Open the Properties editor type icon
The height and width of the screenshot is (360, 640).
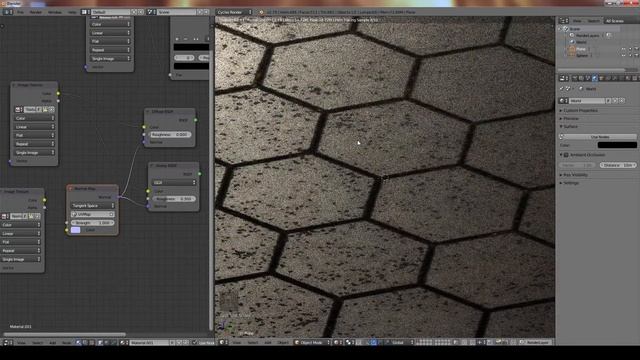(x=564, y=78)
